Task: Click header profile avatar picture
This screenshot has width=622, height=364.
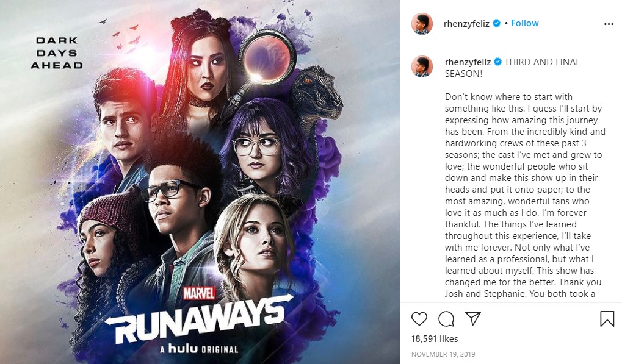Action: pos(422,24)
